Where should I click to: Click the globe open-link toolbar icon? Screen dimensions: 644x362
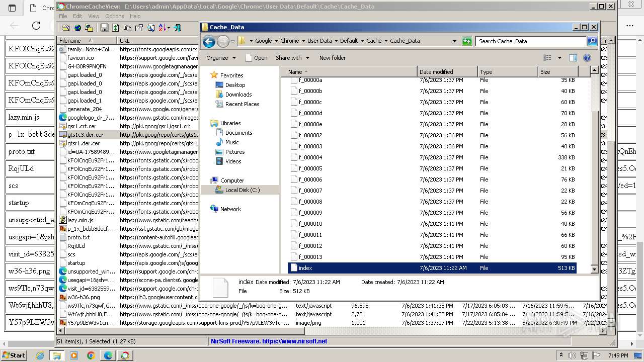(77, 28)
